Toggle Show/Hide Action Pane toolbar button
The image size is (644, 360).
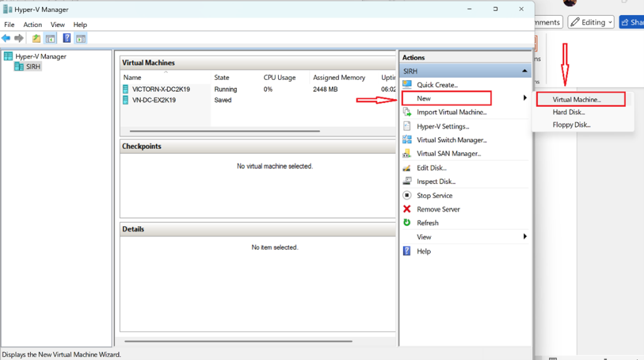[x=80, y=38]
